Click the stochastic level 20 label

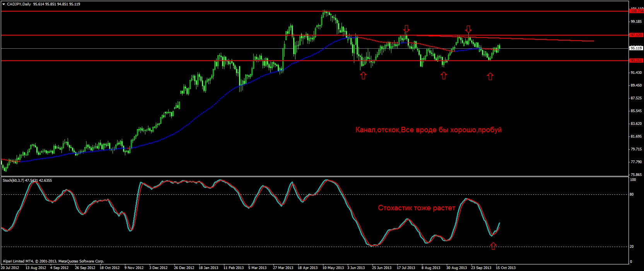[x=632, y=247]
